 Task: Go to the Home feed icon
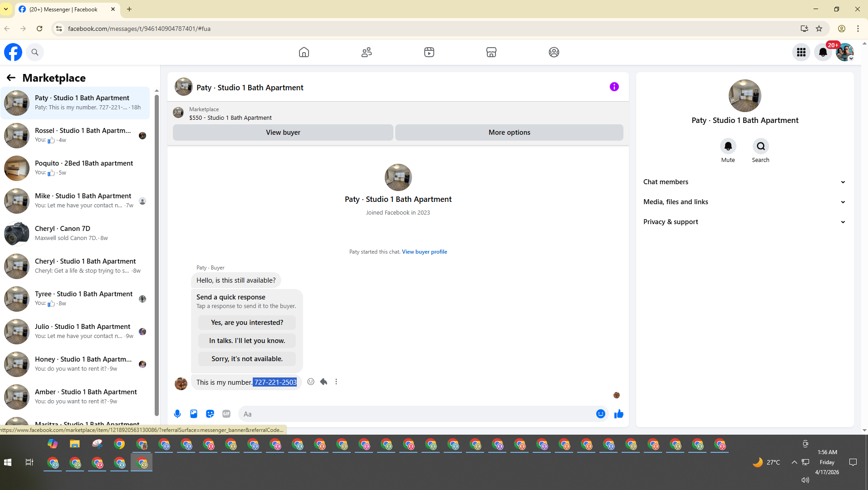point(304,52)
